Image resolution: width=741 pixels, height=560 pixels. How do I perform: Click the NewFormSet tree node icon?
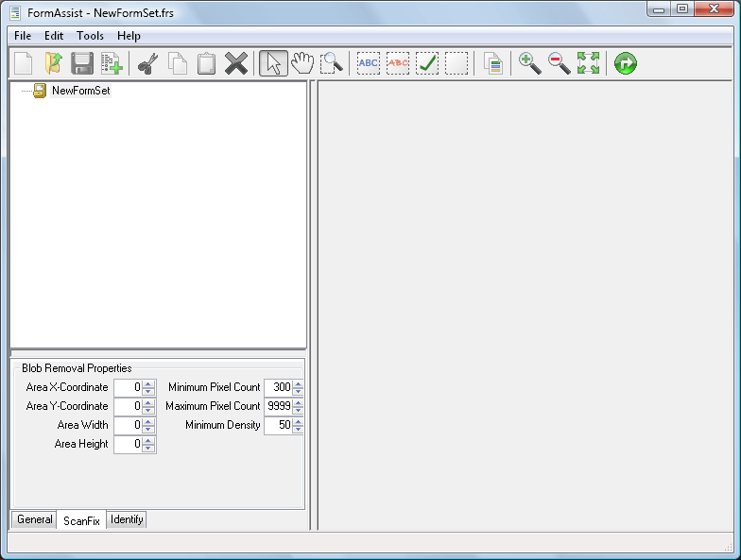(x=40, y=91)
